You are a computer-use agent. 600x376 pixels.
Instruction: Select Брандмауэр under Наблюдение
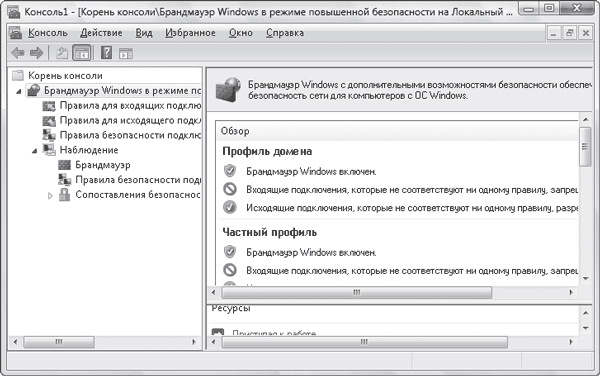coord(103,165)
